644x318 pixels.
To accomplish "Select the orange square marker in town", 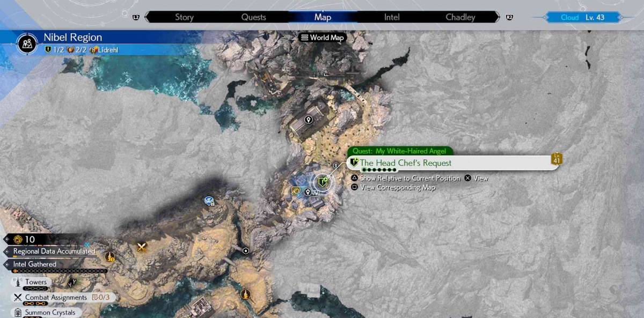I will [x=295, y=190].
